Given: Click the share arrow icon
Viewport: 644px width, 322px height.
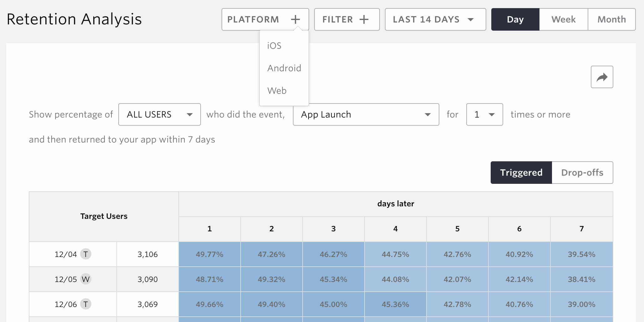Looking at the screenshot, I should tap(602, 77).
